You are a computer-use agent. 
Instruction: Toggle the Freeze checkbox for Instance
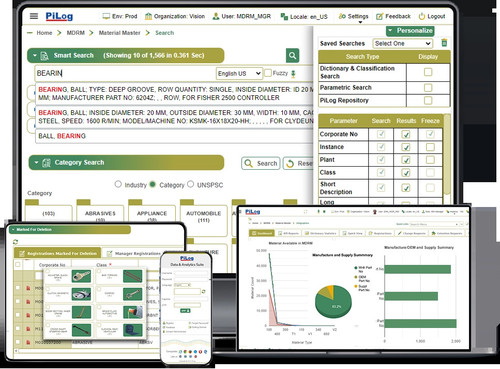click(x=430, y=147)
